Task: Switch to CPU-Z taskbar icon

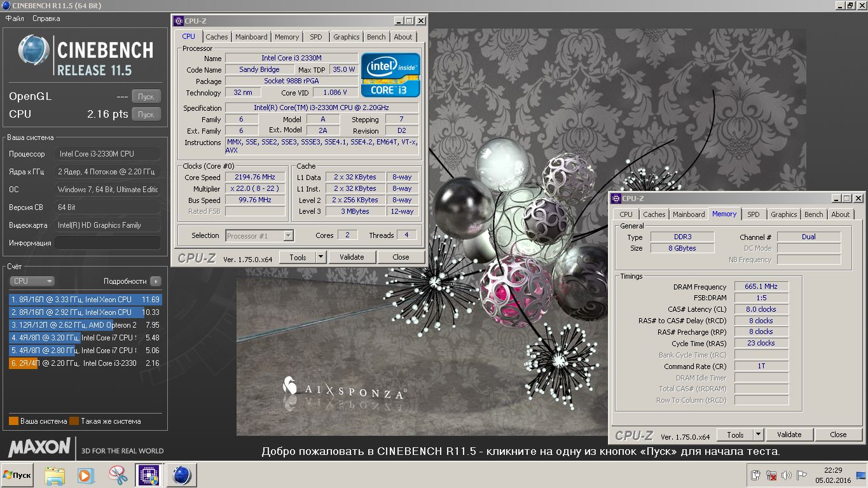Action: 148,475
